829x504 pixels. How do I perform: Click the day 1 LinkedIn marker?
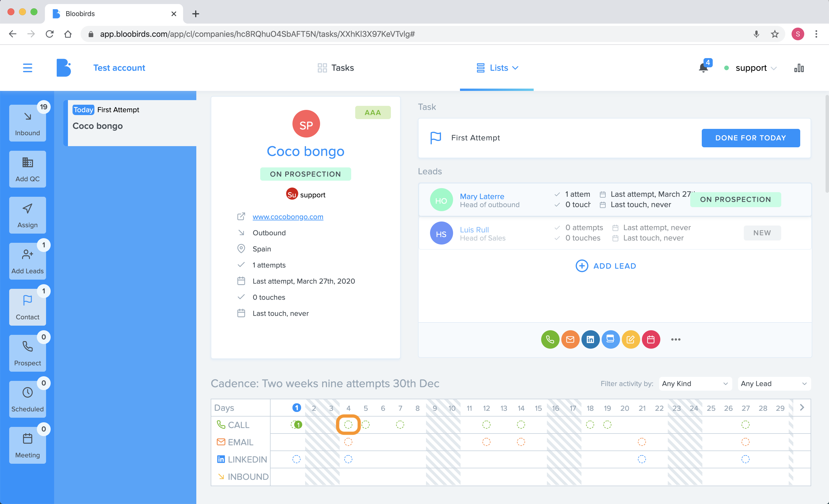click(x=296, y=459)
